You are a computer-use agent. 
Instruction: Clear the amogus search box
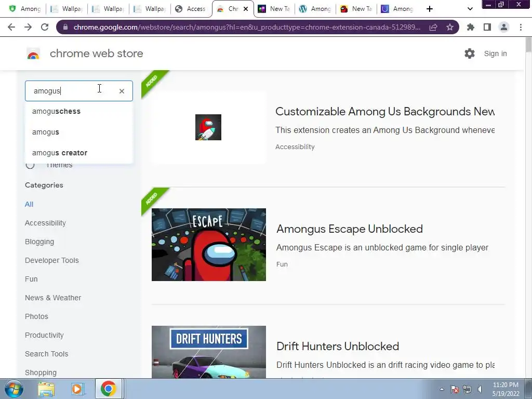pos(122,91)
